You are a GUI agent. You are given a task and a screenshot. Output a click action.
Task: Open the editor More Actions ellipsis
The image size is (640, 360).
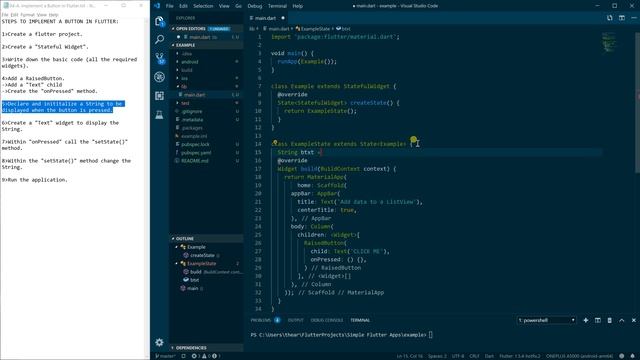633,18
